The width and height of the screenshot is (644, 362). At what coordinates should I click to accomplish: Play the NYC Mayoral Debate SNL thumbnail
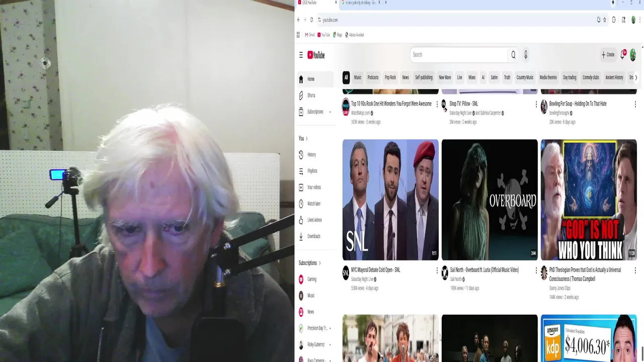[390, 200]
